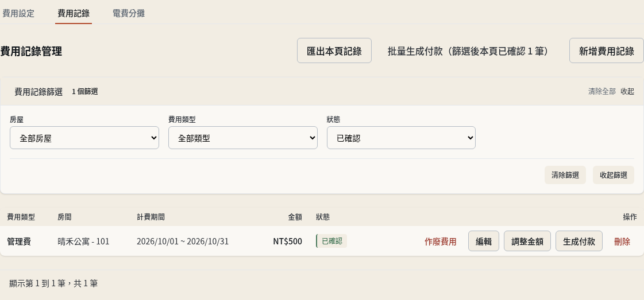Click the 1 個篩選 filter count label
This screenshot has height=300, width=644.
click(x=85, y=91)
